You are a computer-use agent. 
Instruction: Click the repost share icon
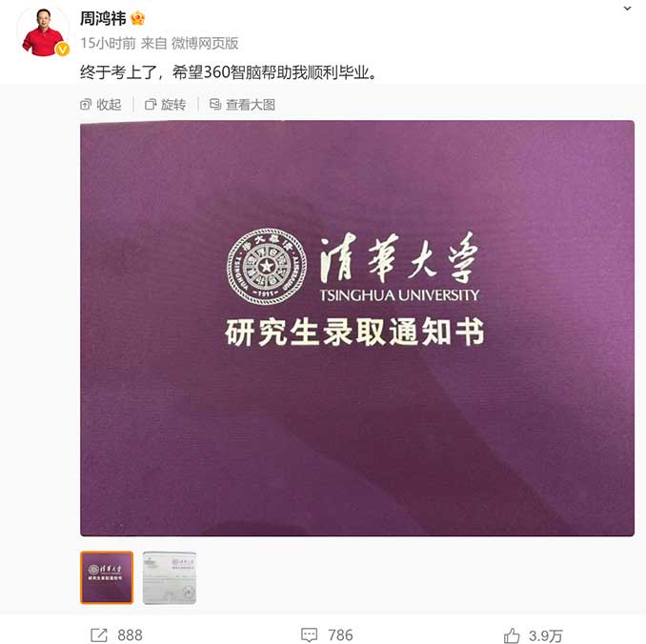point(99,634)
